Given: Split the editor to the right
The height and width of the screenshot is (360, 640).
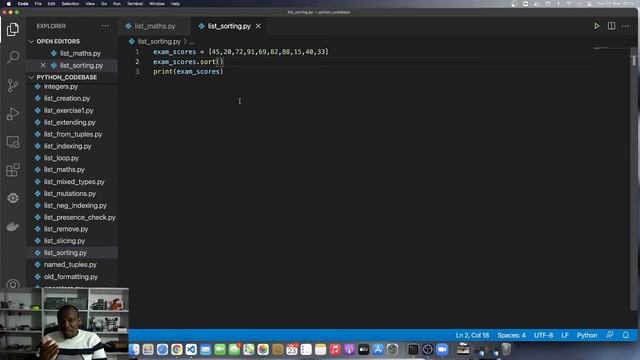Looking at the screenshot, I should click(611, 26).
